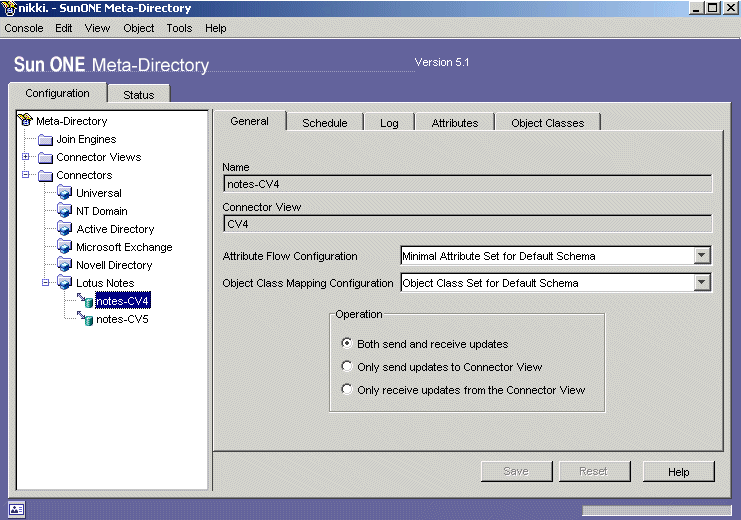Click the status bar card icon
This screenshot has width=741, height=520.
(x=17, y=509)
